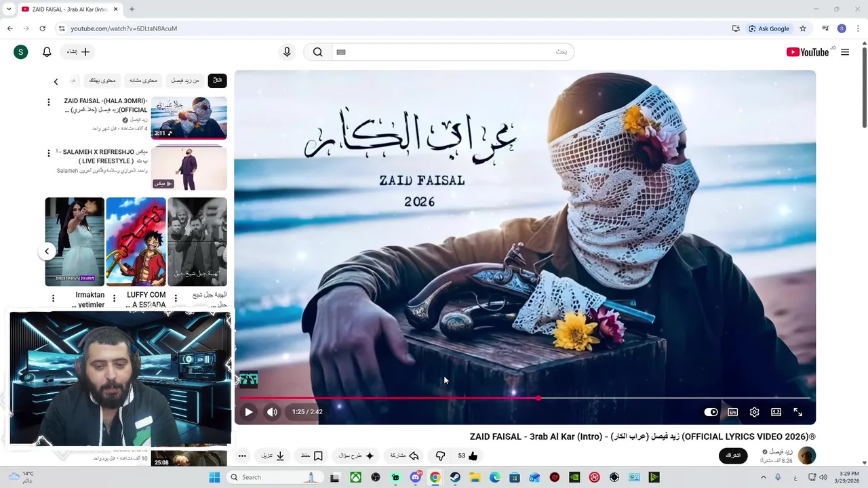
Task: Download the video with تنزيل button
Action: [x=273, y=455]
